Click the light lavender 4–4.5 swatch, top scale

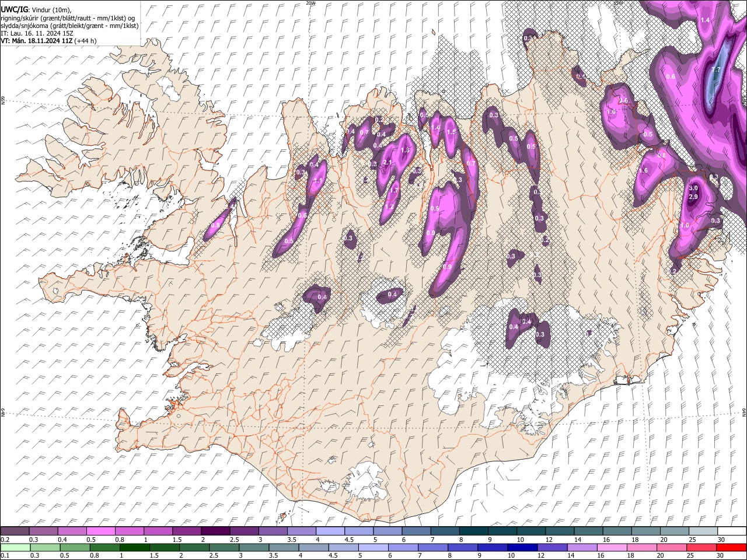pyautogui.click(x=330, y=531)
